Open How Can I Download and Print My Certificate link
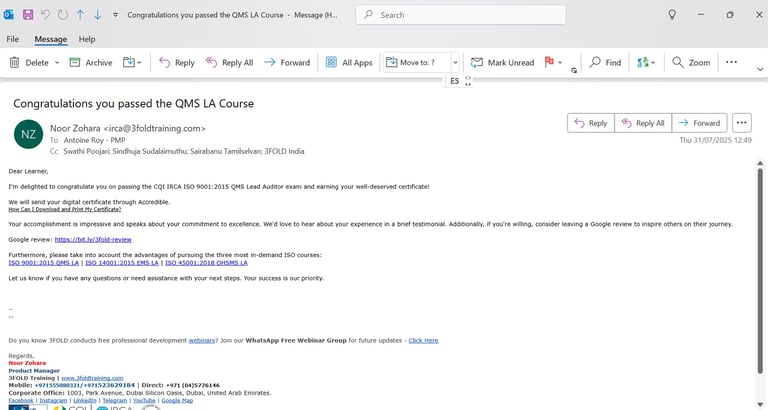The width and height of the screenshot is (768, 410). [65, 209]
